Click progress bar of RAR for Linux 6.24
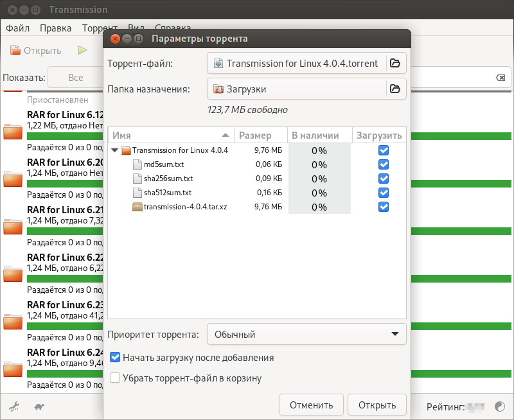The height and width of the screenshot is (420, 514). 65,374
